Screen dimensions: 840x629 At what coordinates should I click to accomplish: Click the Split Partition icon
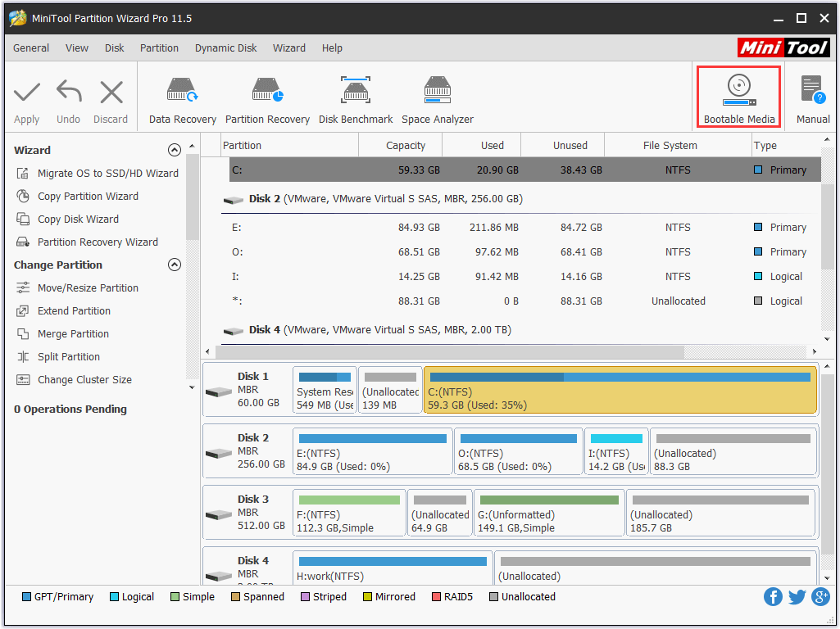(22, 356)
